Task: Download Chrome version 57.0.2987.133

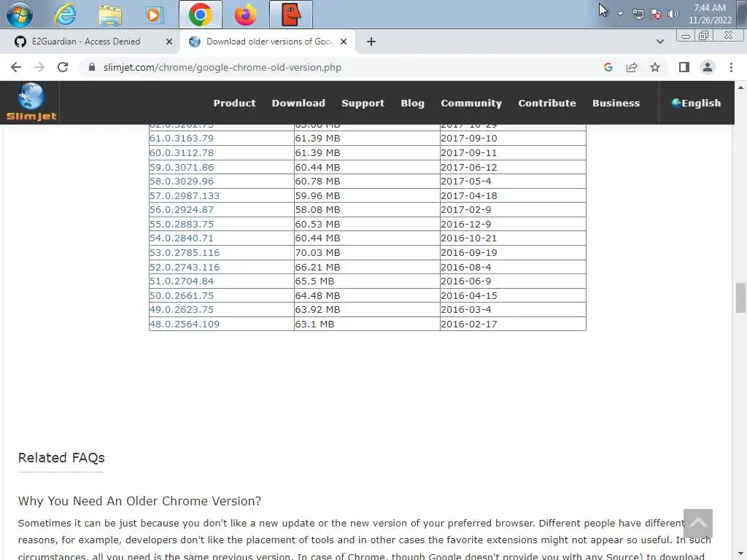Action: pyautogui.click(x=185, y=195)
